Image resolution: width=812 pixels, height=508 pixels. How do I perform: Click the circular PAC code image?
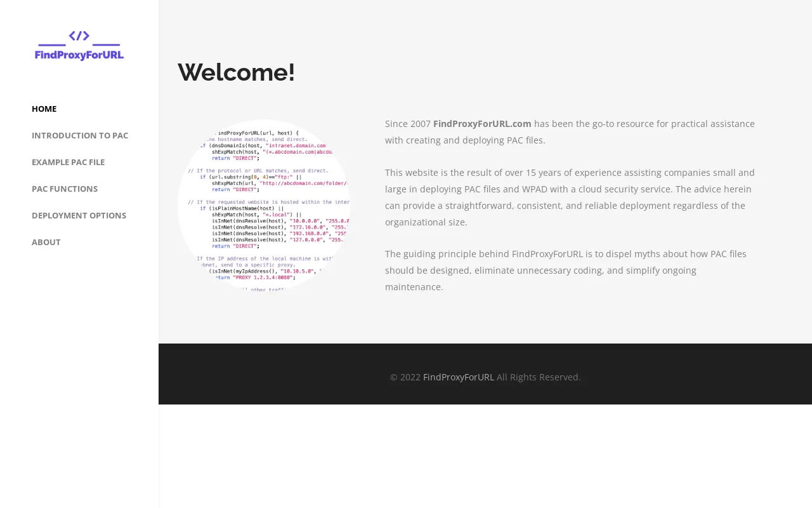(x=264, y=205)
